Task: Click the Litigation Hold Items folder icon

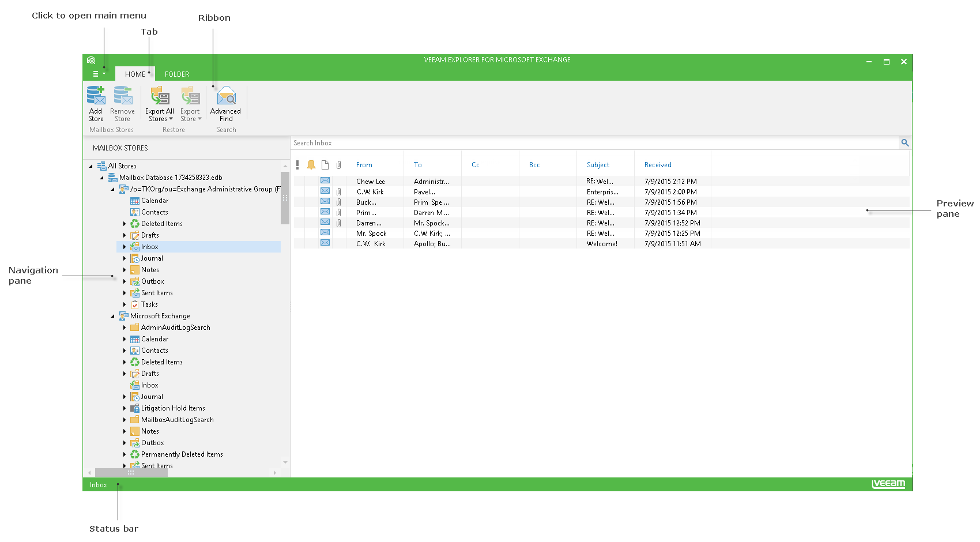Action: point(135,408)
